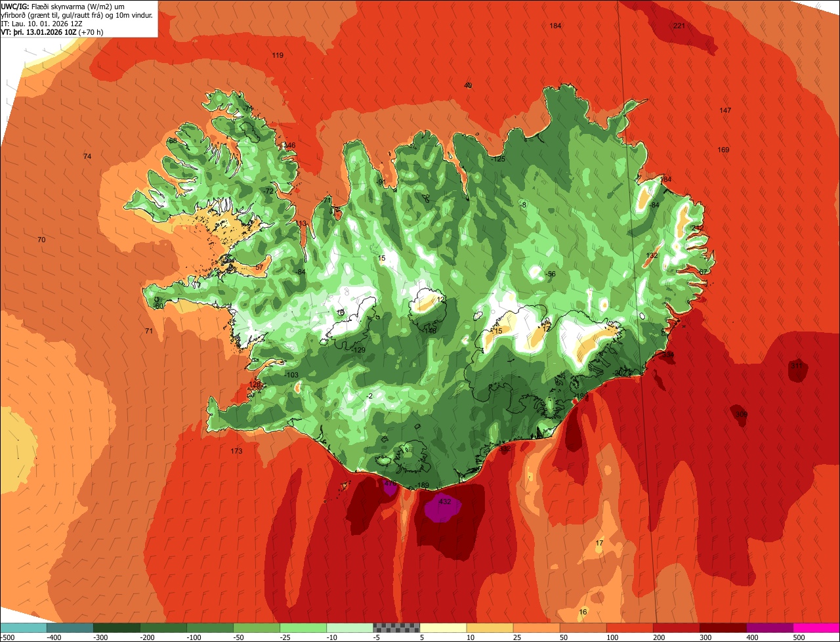The height and width of the screenshot is (642, 840).
Task: Click the 17 value south of Iceland
Action: (599, 543)
